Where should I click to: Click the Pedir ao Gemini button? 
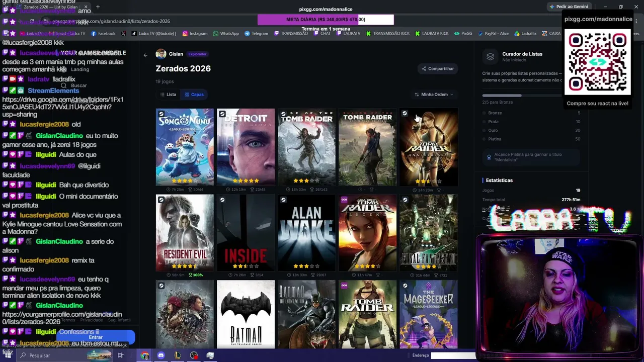click(x=569, y=7)
